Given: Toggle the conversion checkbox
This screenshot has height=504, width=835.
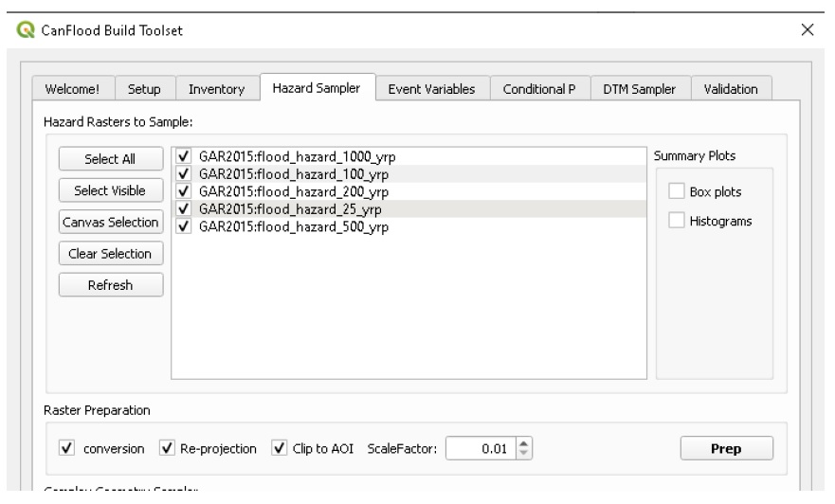Looking at the screenshot, I should [x=67, y=448].
